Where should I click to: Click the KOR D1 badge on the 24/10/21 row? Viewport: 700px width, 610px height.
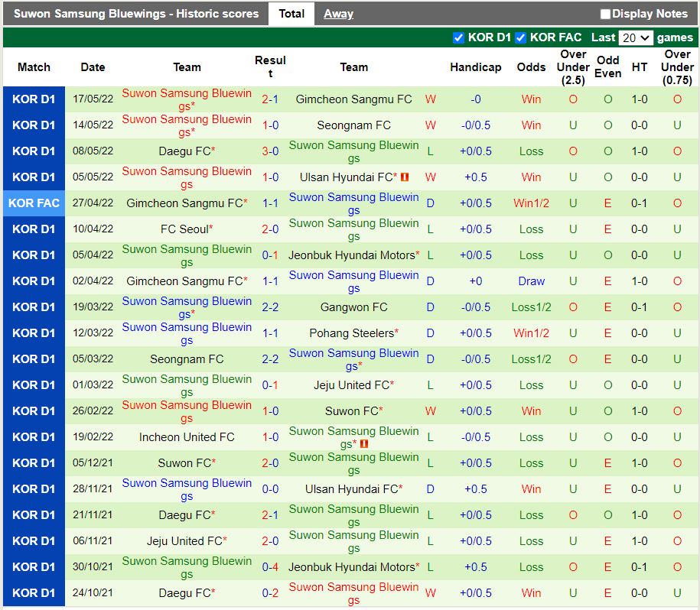coord(34,592)
